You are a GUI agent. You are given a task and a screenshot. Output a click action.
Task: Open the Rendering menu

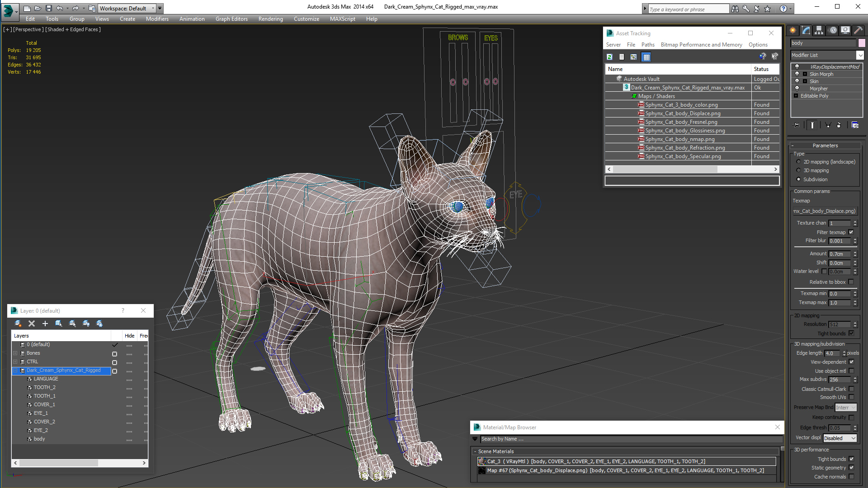tap(270, 19)
